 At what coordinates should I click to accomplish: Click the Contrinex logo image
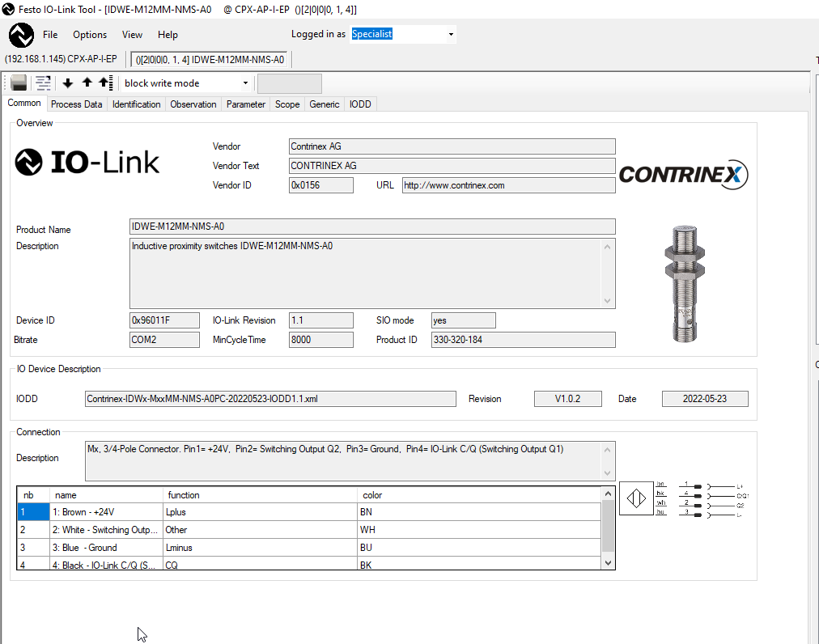point(683,175)
